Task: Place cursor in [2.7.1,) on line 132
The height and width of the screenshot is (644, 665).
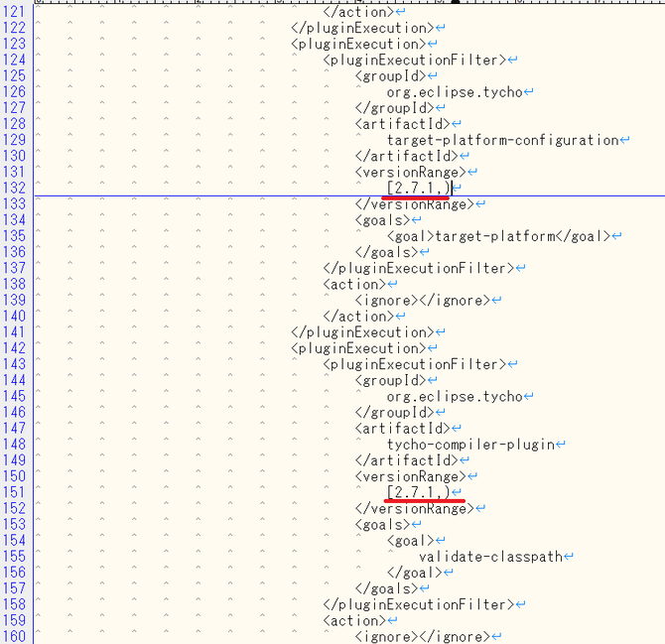Action: [x=418, y=188]
